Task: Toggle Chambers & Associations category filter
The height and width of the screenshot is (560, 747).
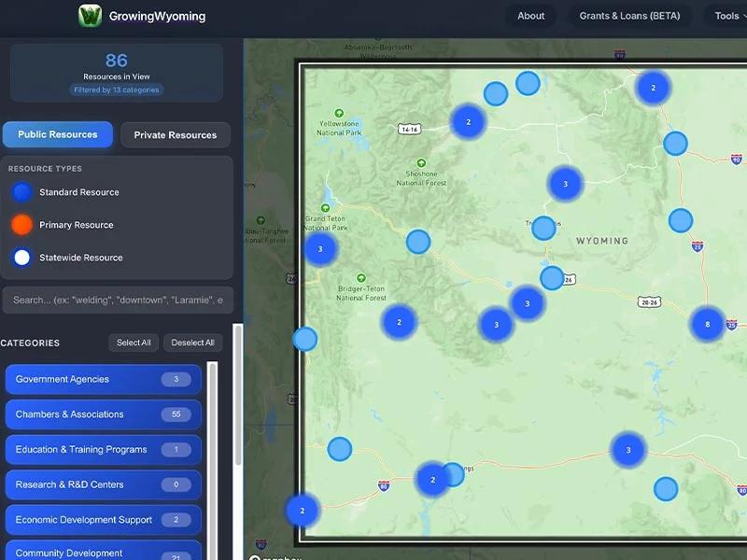Action: click(x=104, y=414)
